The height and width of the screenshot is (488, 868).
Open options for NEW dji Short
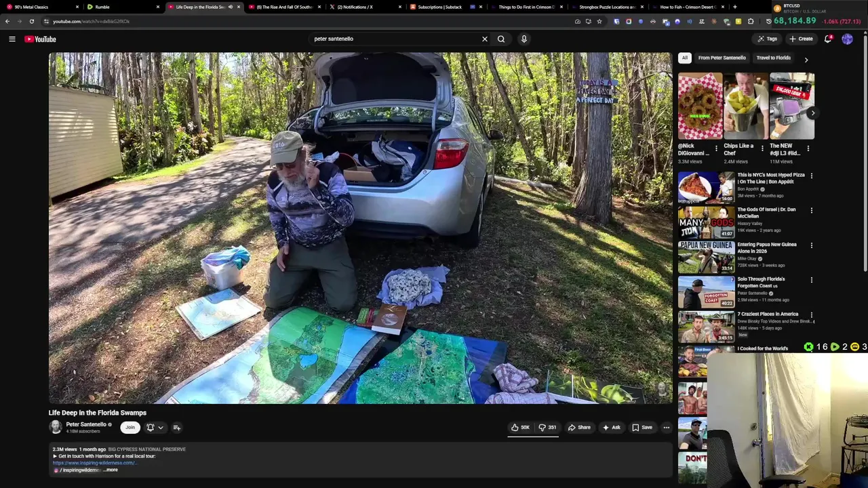[x=807, y=148]
